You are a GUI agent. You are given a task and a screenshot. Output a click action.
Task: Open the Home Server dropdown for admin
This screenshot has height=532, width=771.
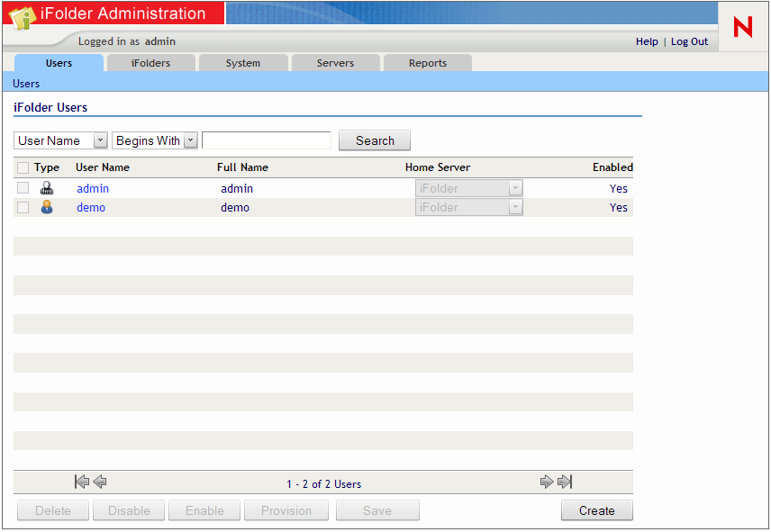click(x=468, y=188)
